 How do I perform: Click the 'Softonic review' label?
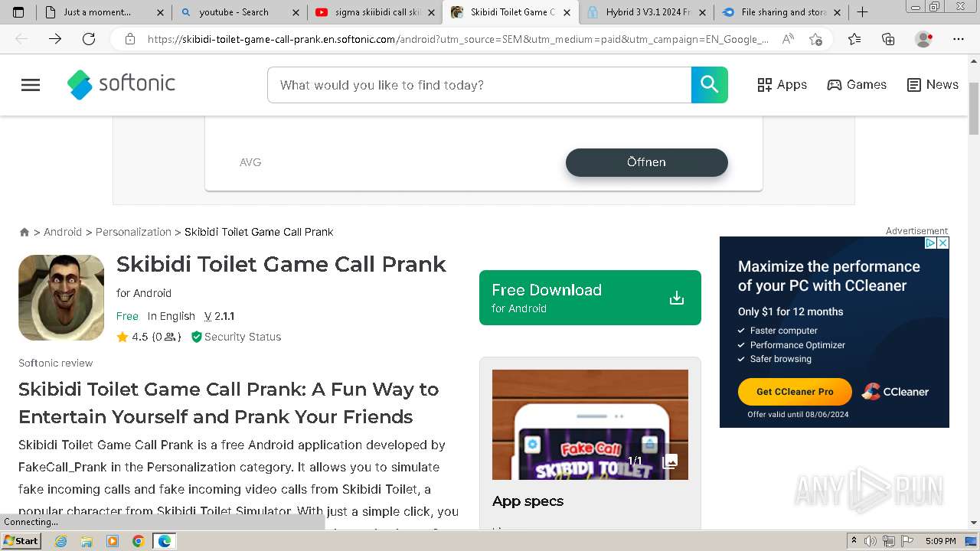point(56,364)
